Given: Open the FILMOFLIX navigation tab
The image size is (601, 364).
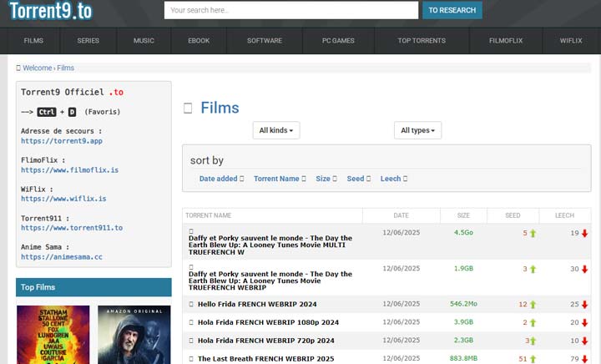Looking at the screenshot, I should [506, 41].
